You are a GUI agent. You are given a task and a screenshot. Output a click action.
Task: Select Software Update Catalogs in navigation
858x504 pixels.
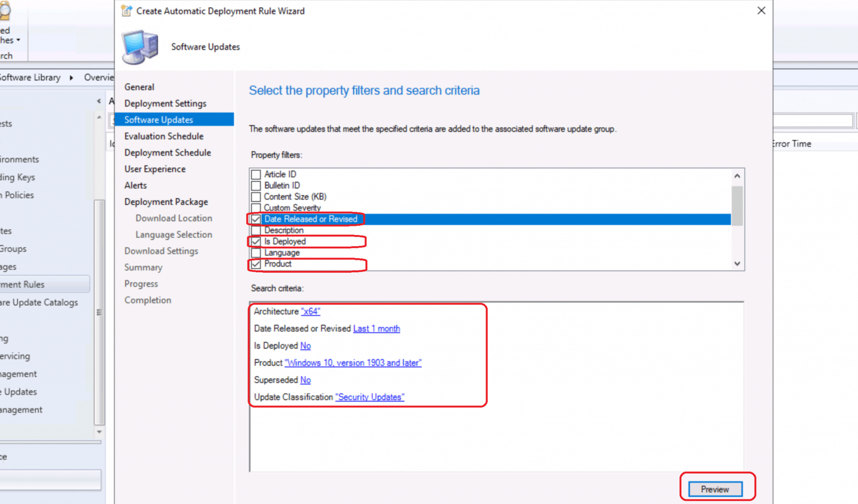[x=39, y=302]
